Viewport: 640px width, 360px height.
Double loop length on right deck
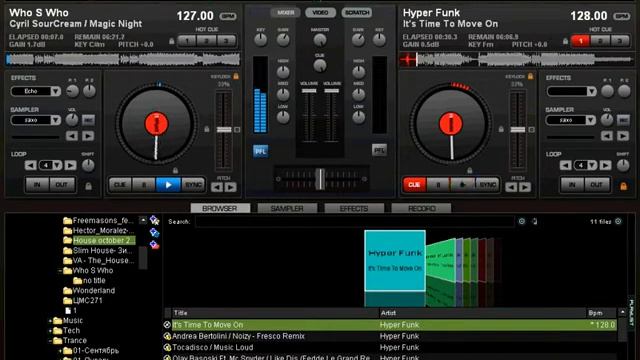[x=606, y=165]
